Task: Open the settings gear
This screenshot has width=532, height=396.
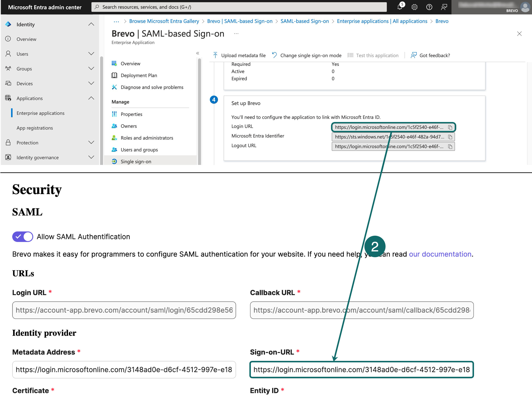Action: pyautogui.click(x=414, y=7)
